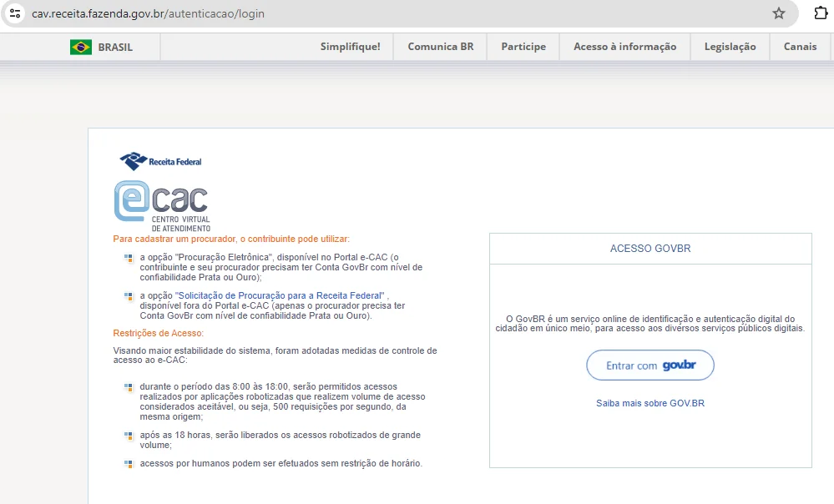This screenshot has height=504, width=834.
Task: Select Participe in the government bar
Action: 523,47
